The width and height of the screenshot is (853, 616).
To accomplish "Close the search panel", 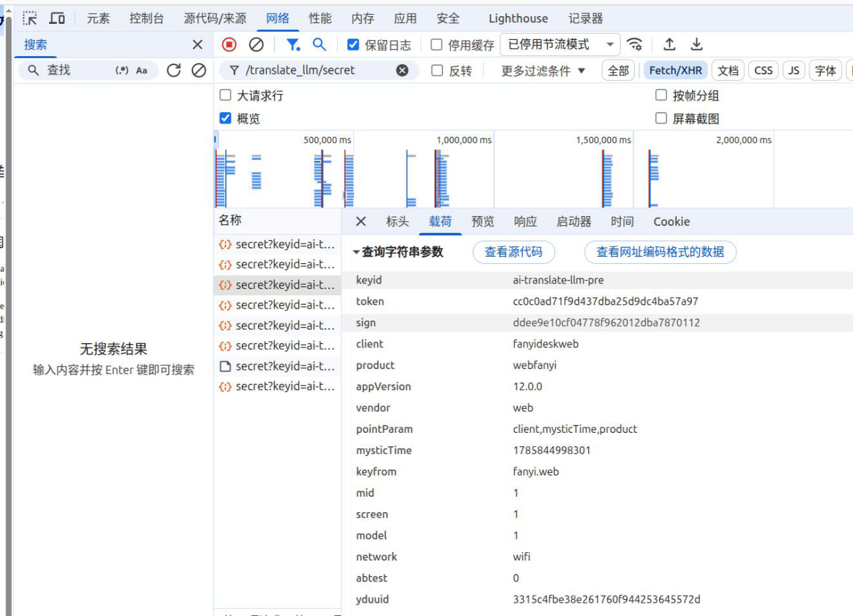I will tap(197, 45).
